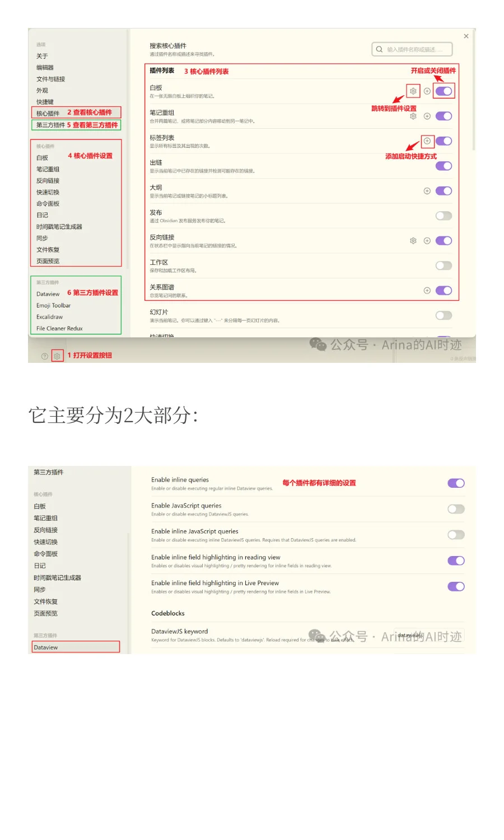Screen dimensions: 504x840
Task: Open the 反向链接 plugin settings gear
Action: [x=413, y=240]
